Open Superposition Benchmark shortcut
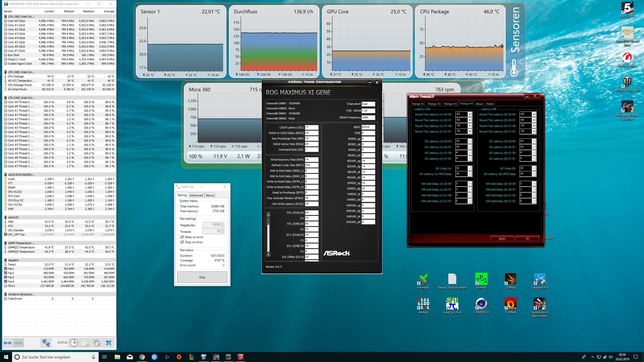This screenshot has width=644, height=362. click(x=540, y=308)
